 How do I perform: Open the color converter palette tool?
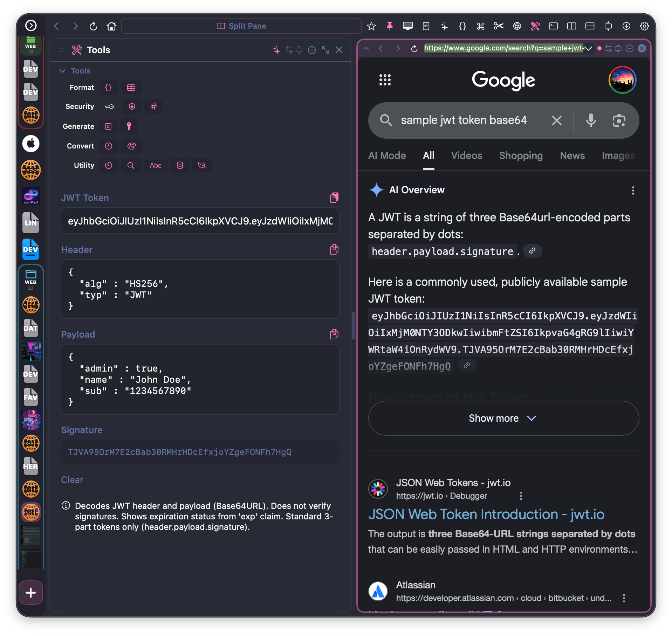pos(131,146)
